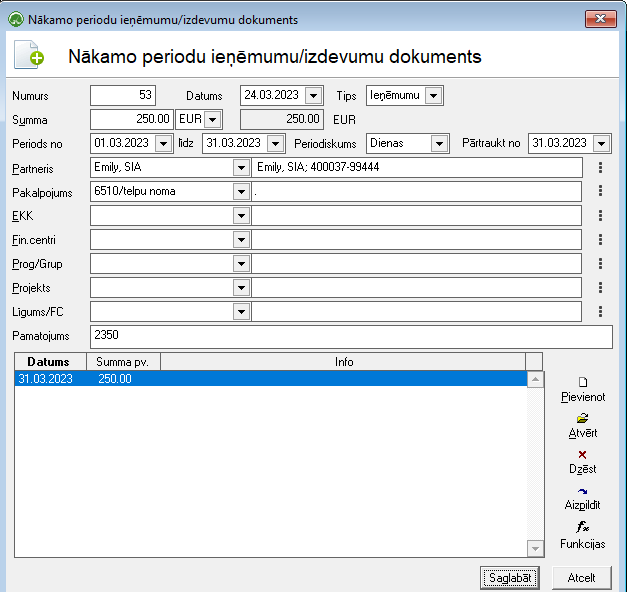Click the Pakalpojums description text field
Screen dimensions: 636x592
[x=417, y=191]
